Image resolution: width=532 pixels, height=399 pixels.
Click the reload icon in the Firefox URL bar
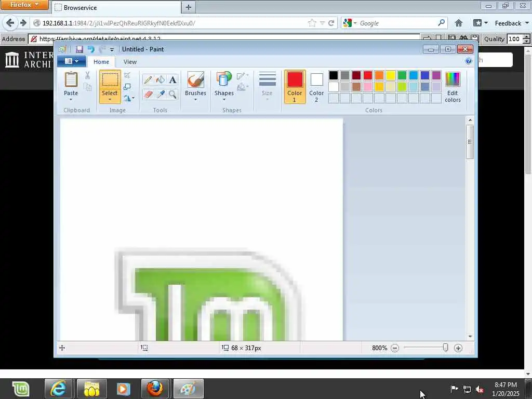click(x=331, y=23)
